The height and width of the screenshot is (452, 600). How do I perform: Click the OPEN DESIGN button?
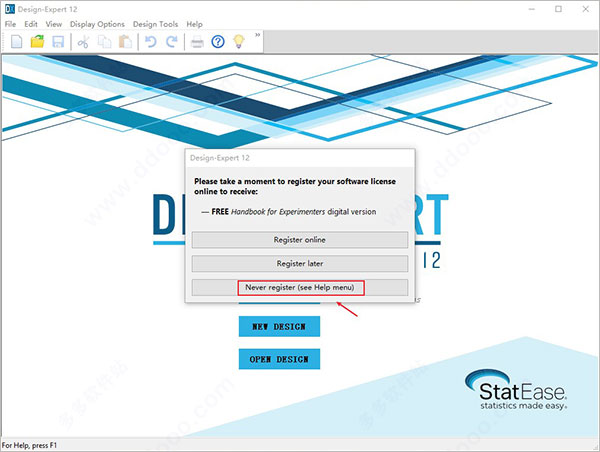(x=279, y=359)
